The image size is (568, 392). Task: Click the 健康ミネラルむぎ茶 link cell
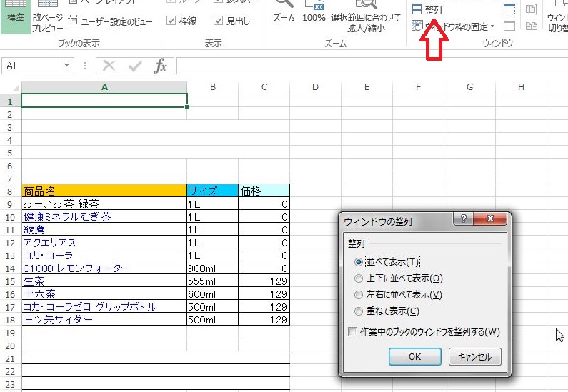104,216
